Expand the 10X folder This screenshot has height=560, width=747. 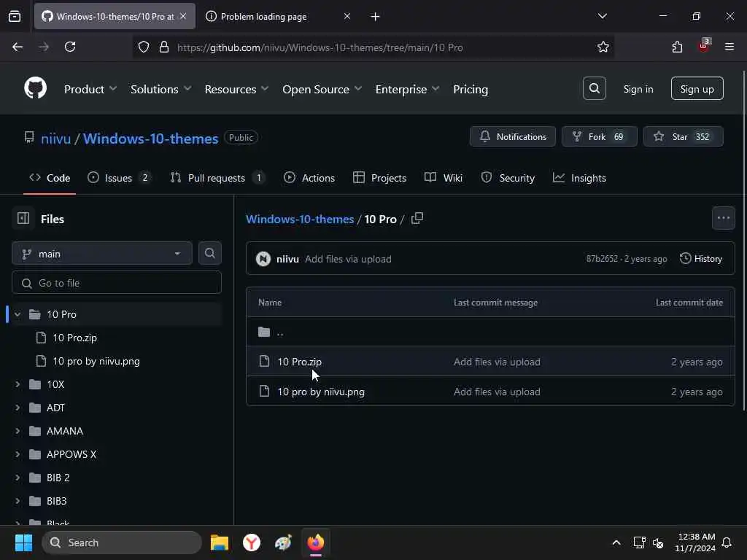tap(18, 384)
